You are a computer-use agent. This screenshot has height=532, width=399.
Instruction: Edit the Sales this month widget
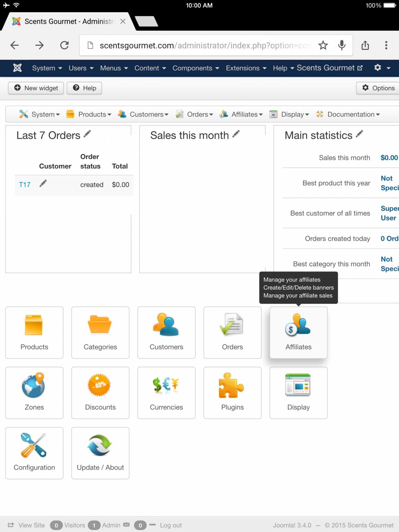point(236,134)
